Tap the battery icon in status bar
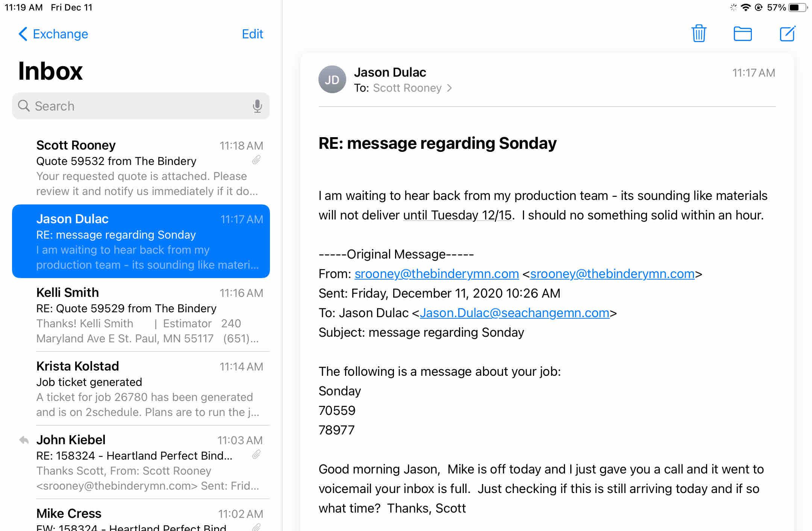The image size is (812, 531). (x=797, y=8)
